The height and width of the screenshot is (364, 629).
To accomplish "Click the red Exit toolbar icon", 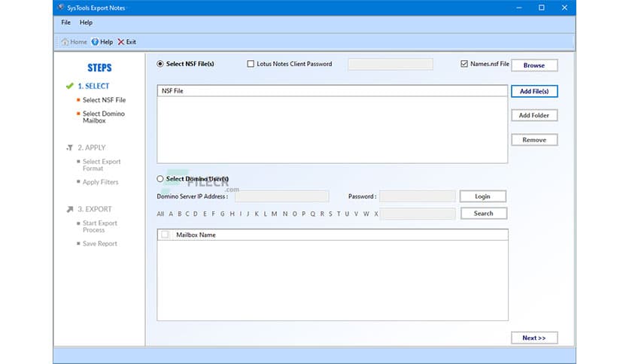I will pos(120,41).
